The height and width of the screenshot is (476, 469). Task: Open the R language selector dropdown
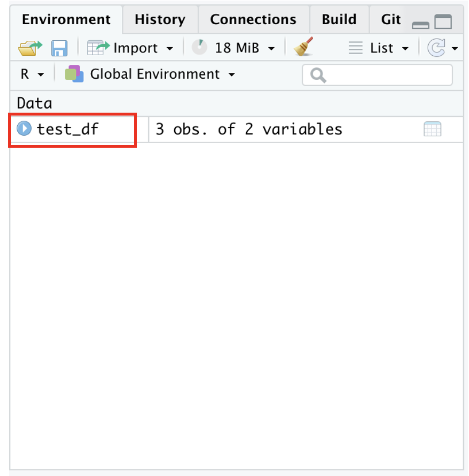click(32, 75)
